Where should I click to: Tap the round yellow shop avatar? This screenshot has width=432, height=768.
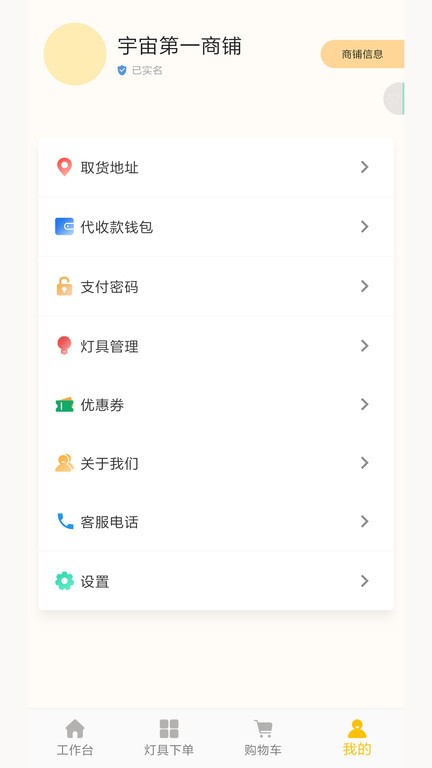pos(75,54)
